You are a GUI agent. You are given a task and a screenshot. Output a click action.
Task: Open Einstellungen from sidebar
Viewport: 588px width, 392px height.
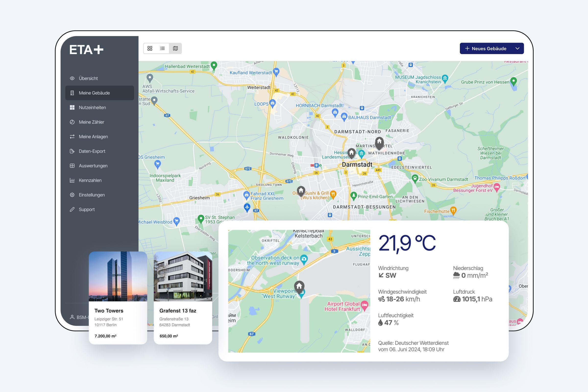tap(99, 195)
